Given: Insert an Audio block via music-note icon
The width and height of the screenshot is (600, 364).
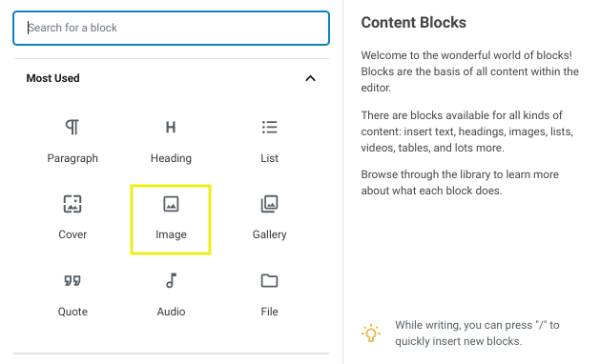Looking at the screenshot, I should (171, 281).
